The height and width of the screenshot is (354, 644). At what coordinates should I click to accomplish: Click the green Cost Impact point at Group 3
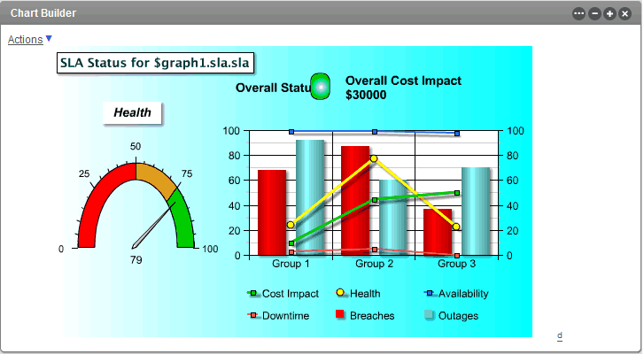tap(457, 193)
